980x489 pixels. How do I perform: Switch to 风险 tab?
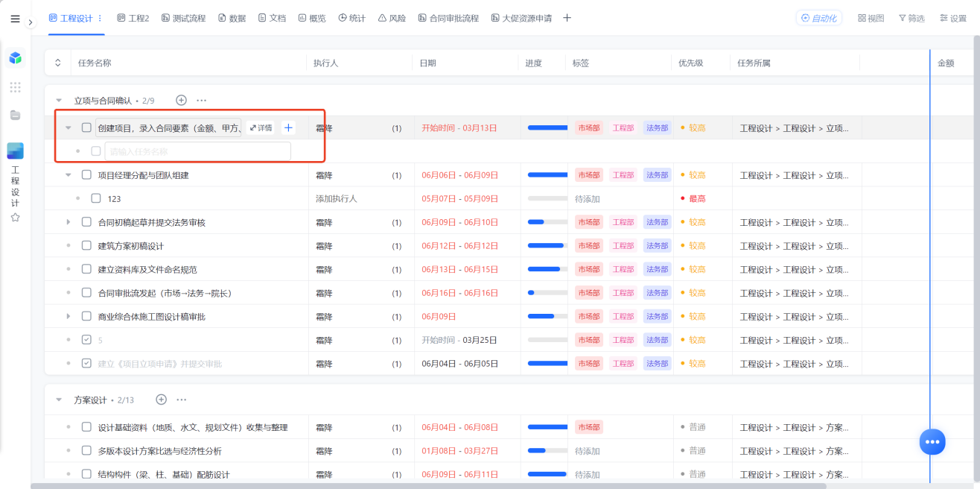click(392, 18)
